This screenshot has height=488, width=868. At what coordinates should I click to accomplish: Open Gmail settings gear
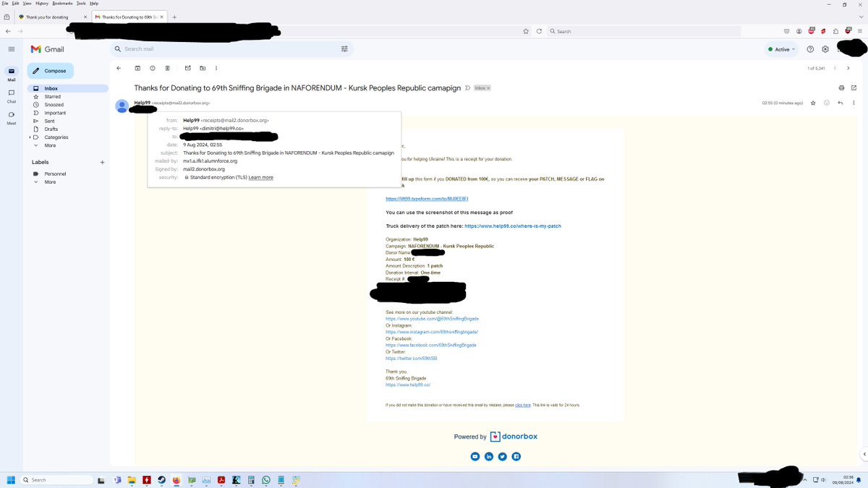click(825, 49)
